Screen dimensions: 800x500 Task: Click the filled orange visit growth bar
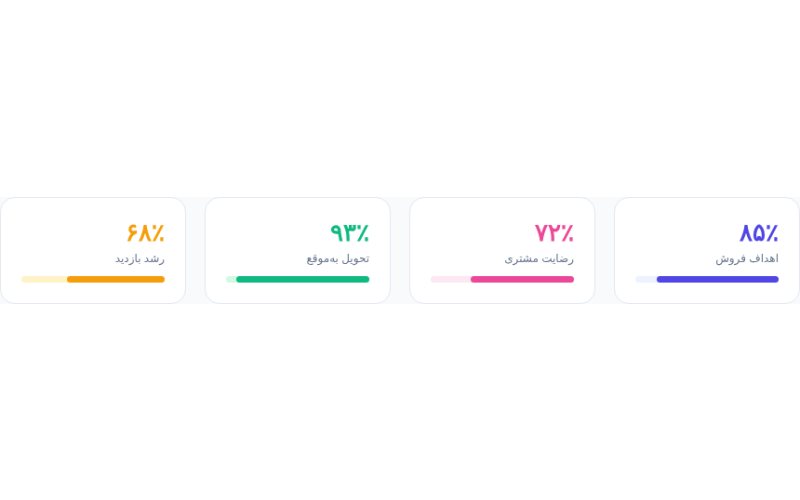[116, 279]
